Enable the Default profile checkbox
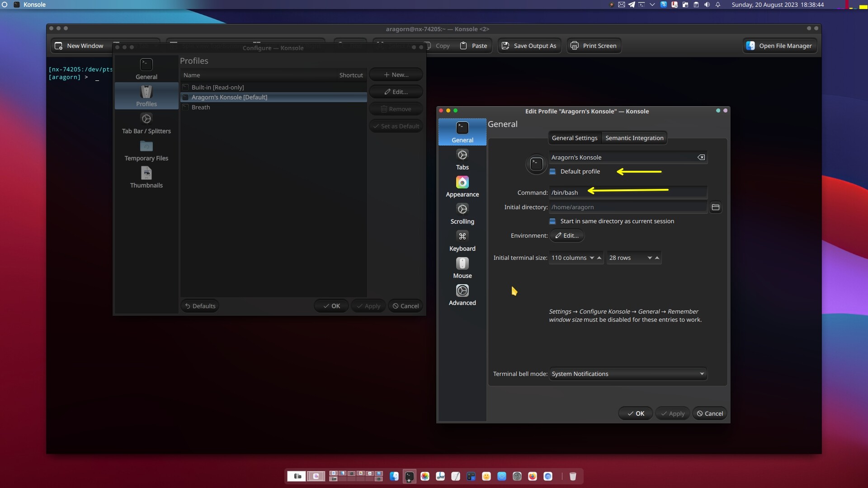 pyautogui.click(x=552, y=172)
